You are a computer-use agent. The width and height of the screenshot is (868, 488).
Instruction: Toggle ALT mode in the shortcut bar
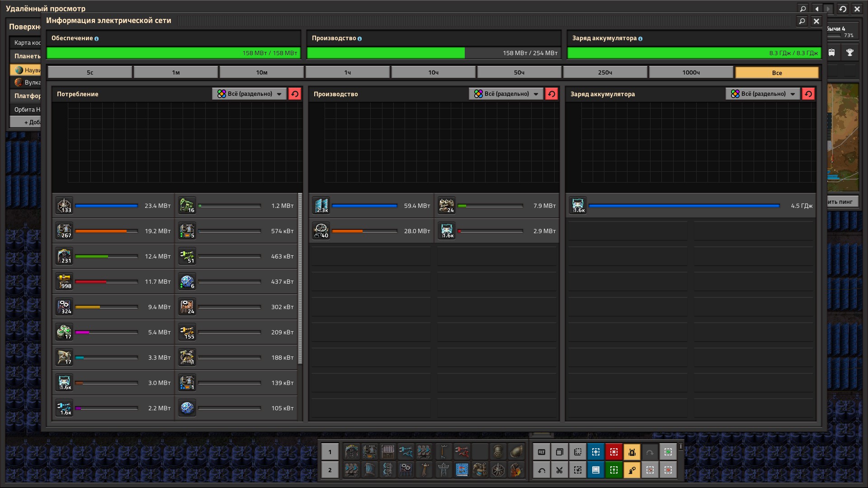coord(541,451)
